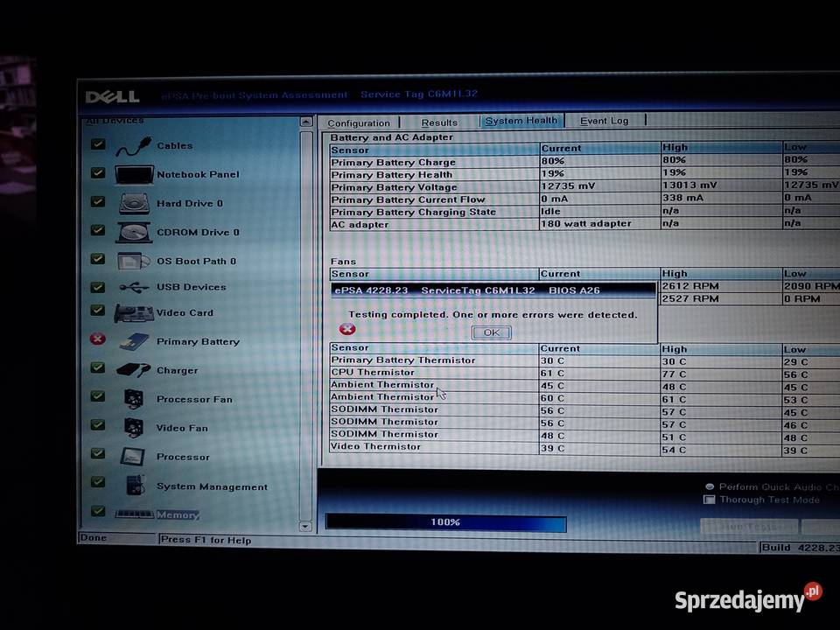Click the CPU Thermistor sensor row
840x630 pixels.
click(584, 373)
